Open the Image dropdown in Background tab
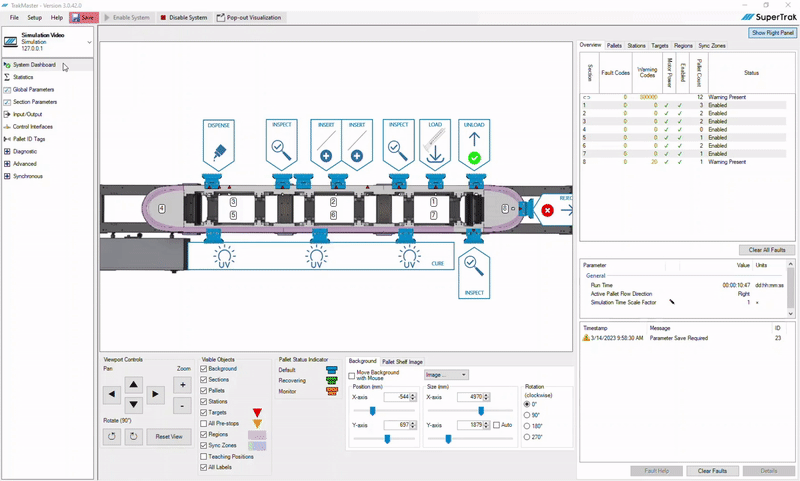800x481 pixels. (x=444, y=375)
